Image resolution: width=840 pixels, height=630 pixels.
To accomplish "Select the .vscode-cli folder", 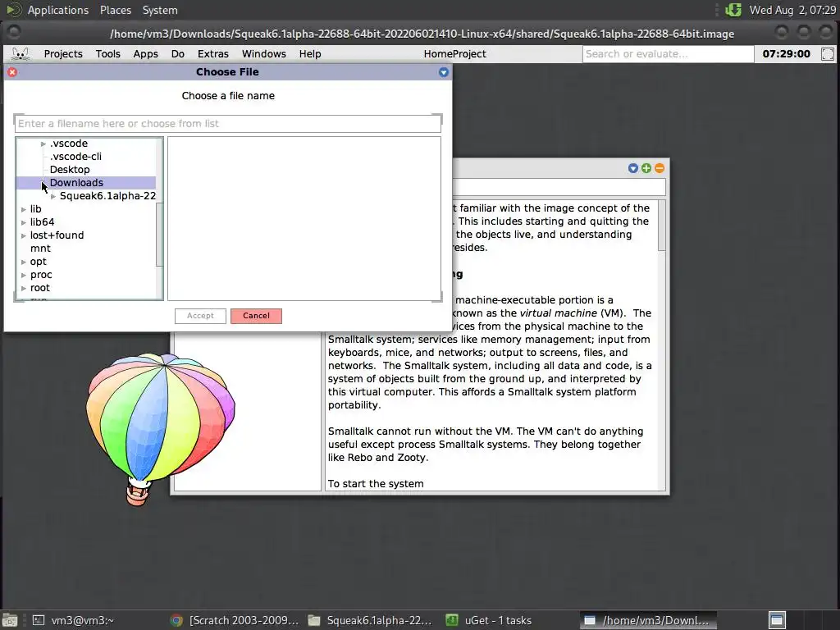I will click(75, 157).
